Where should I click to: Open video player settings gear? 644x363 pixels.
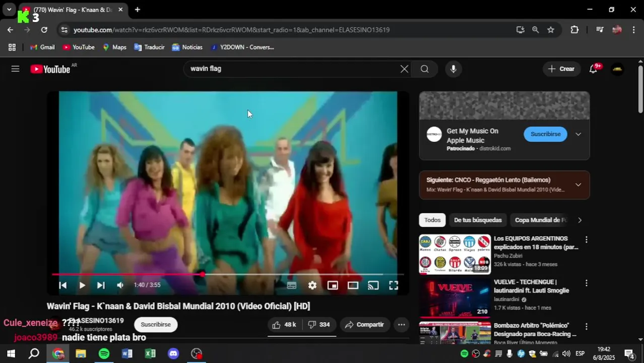click(x=312, y=285)
